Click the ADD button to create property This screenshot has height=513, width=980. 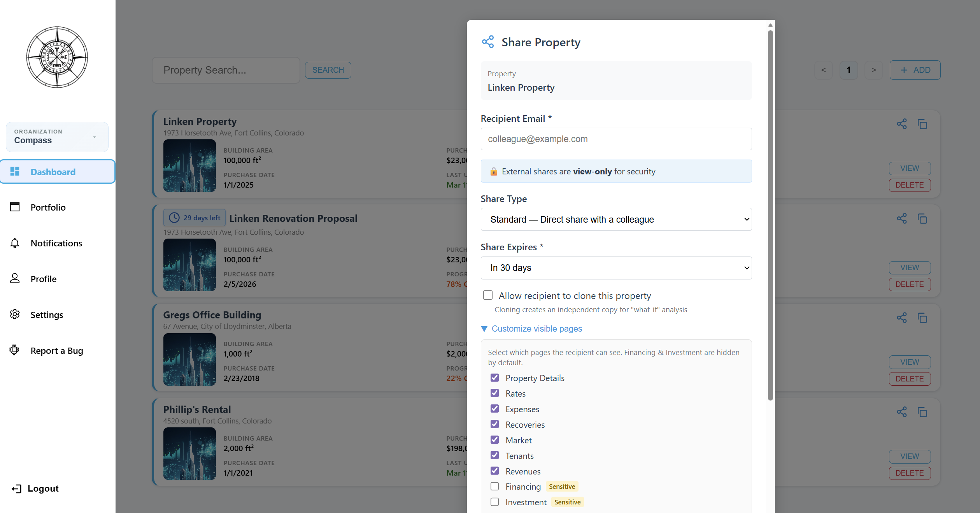click(914, 70)
